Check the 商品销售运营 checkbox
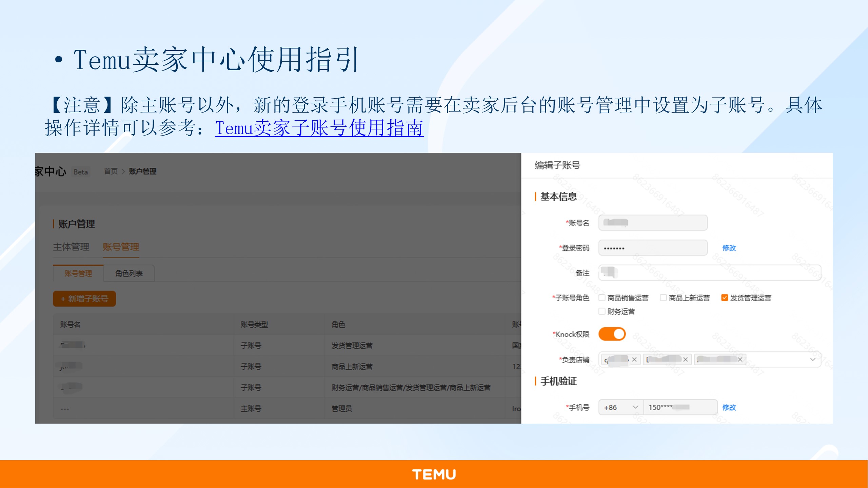Viewport: 868px width, 488px height. [x=602, y=298]
